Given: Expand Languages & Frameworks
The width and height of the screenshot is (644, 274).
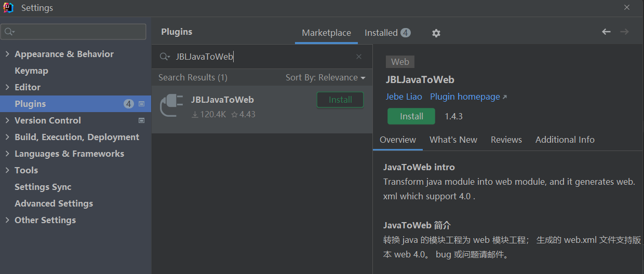Looking at the screenshot, I should pyautogui.click(x=7, y=154).
